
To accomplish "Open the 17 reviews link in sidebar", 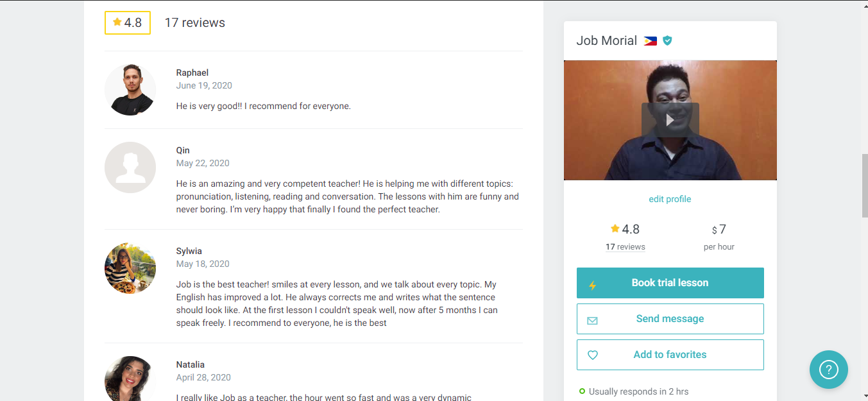I will pyautogui.click(x=625, y=247).
